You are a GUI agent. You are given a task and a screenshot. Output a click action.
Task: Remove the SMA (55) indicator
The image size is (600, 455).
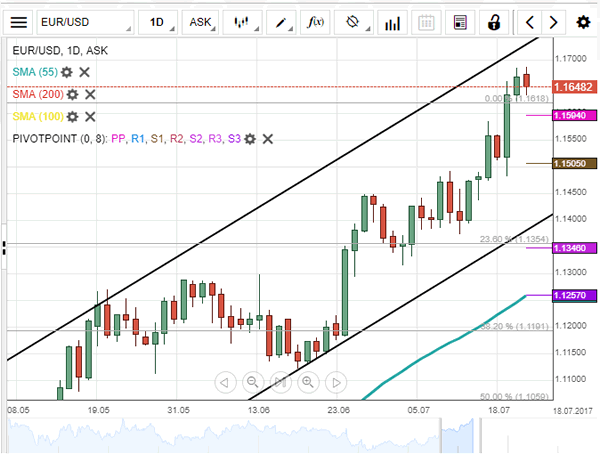pyautogui.click(x=85, y=72)
